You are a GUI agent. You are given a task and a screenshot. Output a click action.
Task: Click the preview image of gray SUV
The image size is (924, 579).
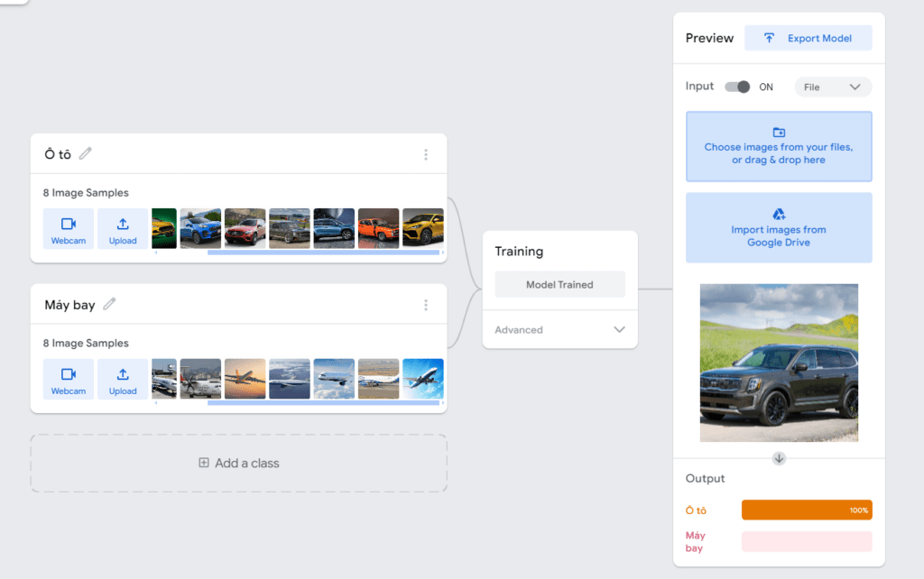tap(779, 363)
